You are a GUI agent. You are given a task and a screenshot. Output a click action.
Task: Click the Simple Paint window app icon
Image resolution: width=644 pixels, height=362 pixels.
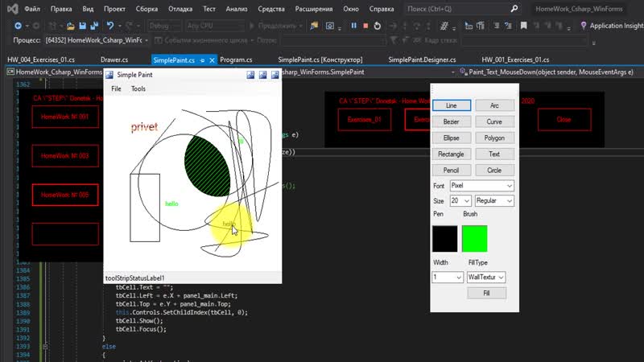tap(109, 75)
